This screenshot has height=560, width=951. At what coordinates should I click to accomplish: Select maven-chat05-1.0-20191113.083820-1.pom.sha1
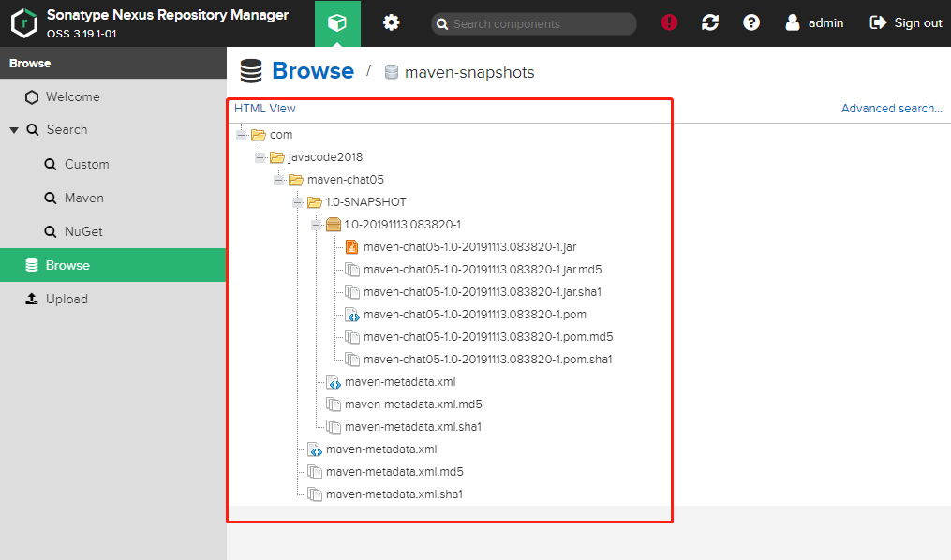pyautogui.click(x=487, y=360)
